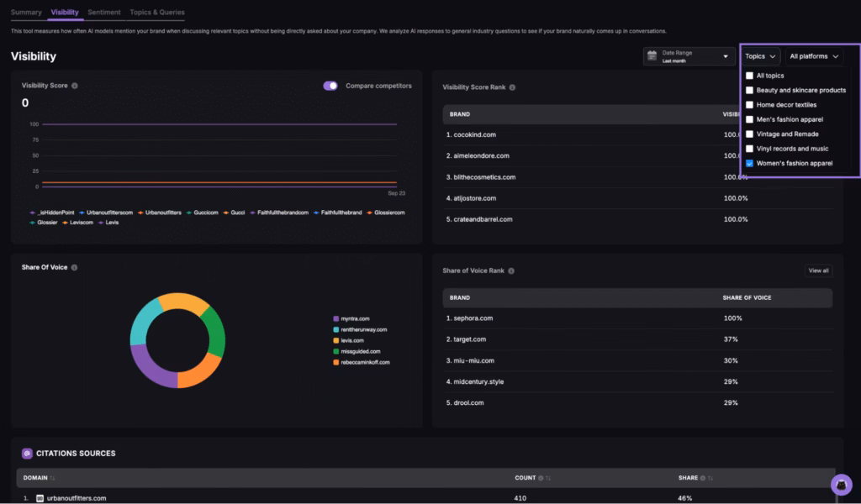
Task: Sort citations by the Domain column arrows
Action: click(x=53, y=478)
